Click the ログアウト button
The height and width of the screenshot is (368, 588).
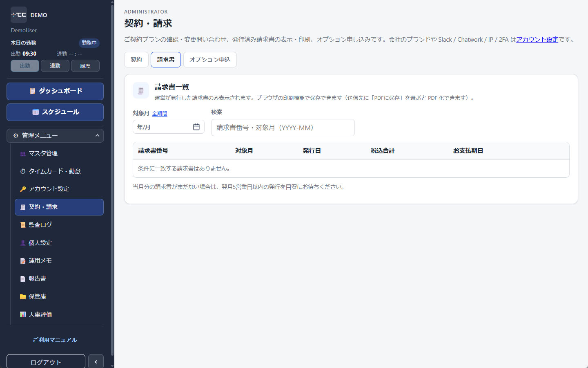click(x=46, y=362)
